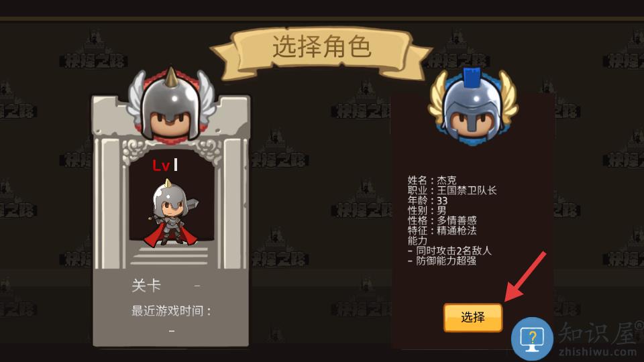Click the Lv 1 level label
The width and height of the screenshot is (644, 362).
165,165
